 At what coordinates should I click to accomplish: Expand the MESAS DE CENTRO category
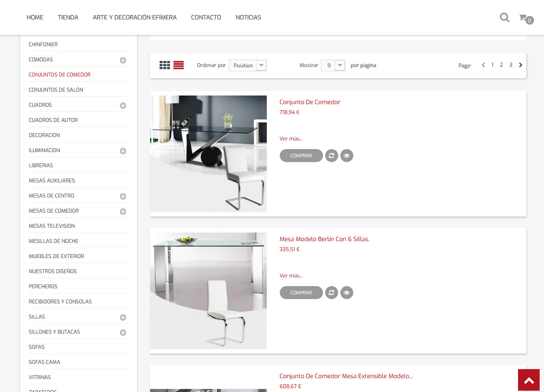pos(123,196)
